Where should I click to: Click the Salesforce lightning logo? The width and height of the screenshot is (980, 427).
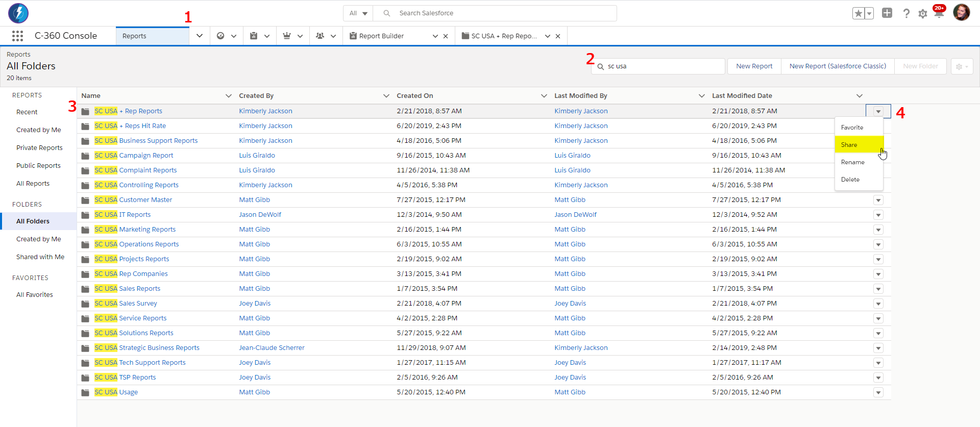coord(18,13)
